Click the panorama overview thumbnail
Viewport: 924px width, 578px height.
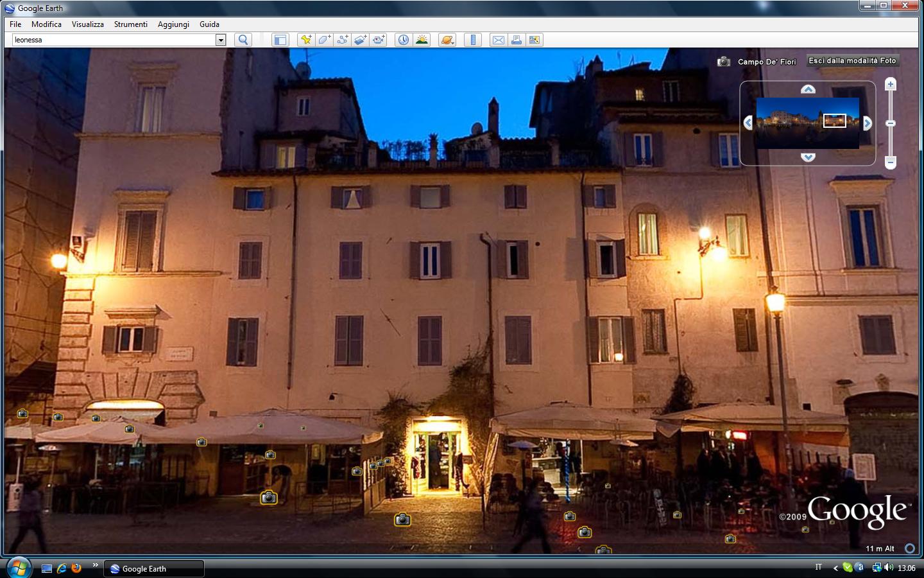808,123
